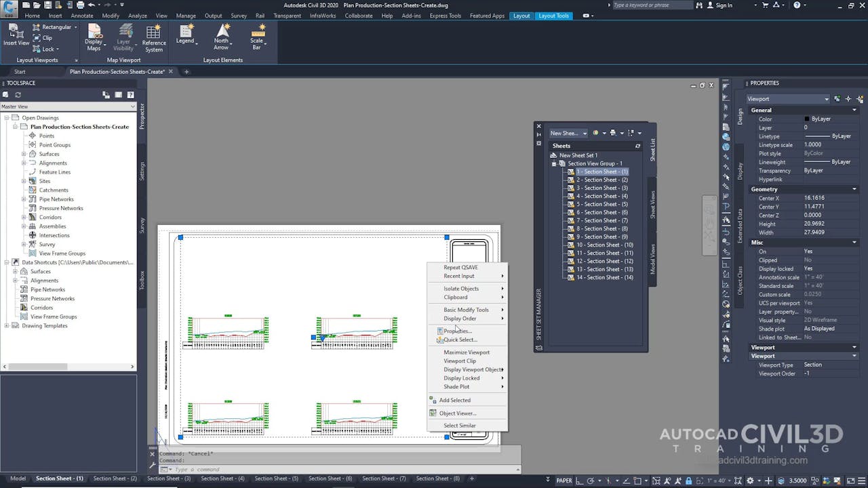Click the PAPER button in status bar

click(566, 479)
